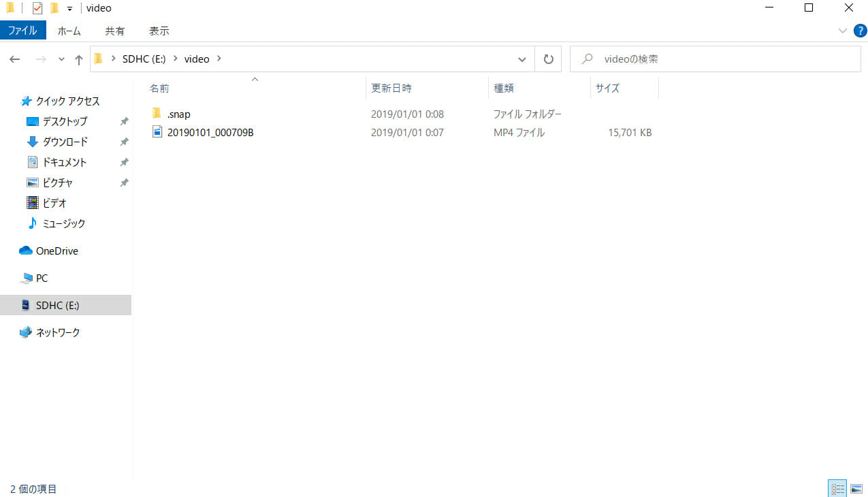Click the ネットワーク icon
The image size is (868, 497).
(x=26, y=332)
